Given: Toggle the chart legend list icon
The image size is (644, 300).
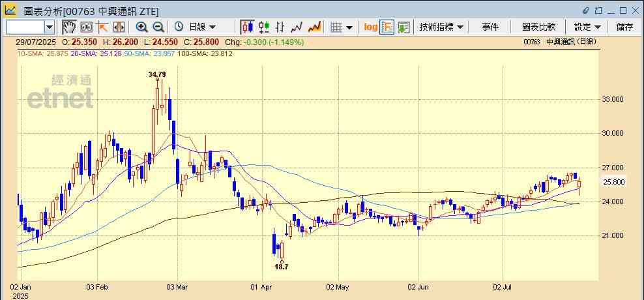Looking at the screenshot, I should 387,27.
